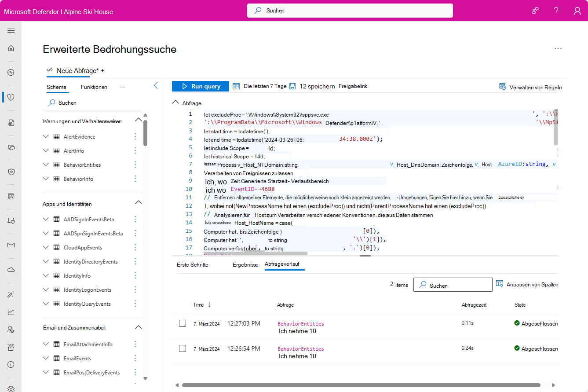The width and height of the screenshot is (588, 392).
Task: Click the Verwalten von Regeln icon
Action: (502, 86)
